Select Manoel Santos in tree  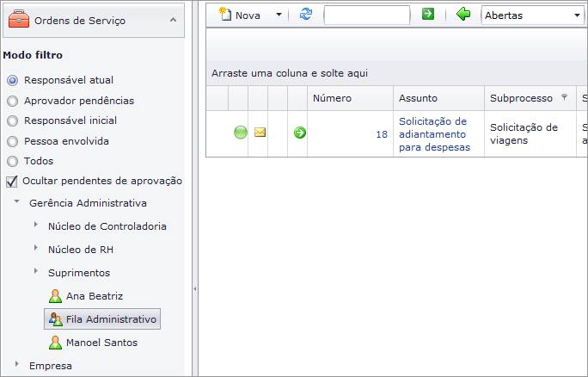click(x=101, y=343)
